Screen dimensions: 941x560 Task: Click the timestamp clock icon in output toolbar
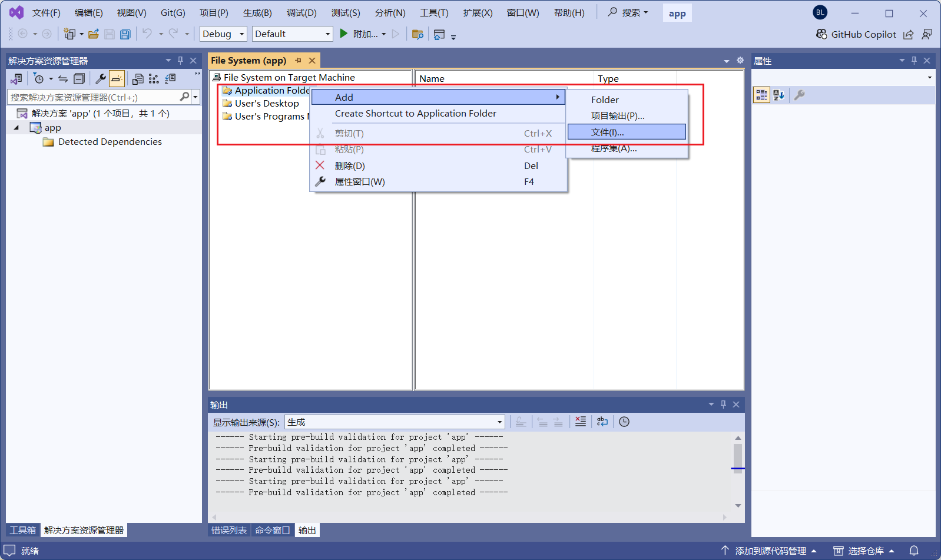click(624, 422)
